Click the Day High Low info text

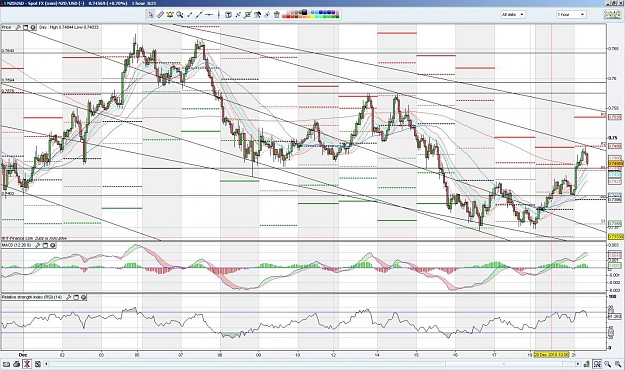69,27
